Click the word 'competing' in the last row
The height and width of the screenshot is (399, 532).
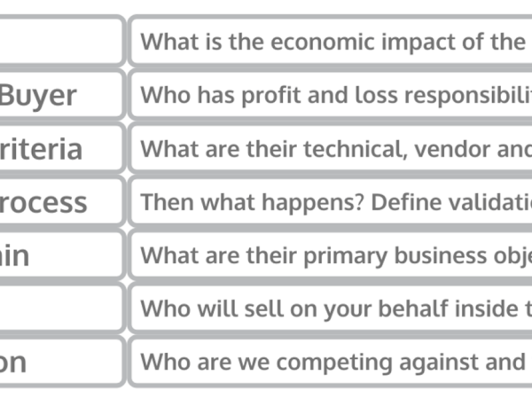click(x=334, y=364)
